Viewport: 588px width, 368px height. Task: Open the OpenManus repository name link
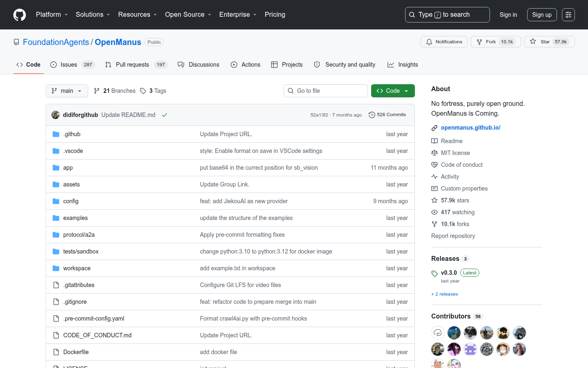click(118, 42)
